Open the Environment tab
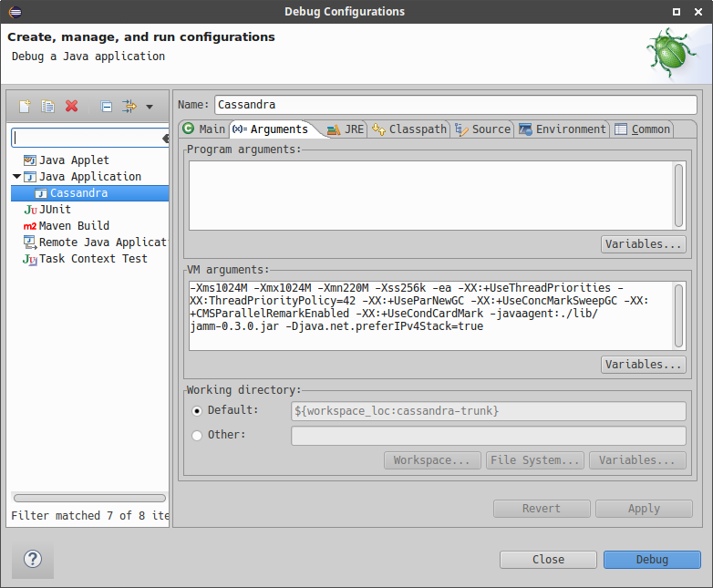713x588 pixels. 562,129
